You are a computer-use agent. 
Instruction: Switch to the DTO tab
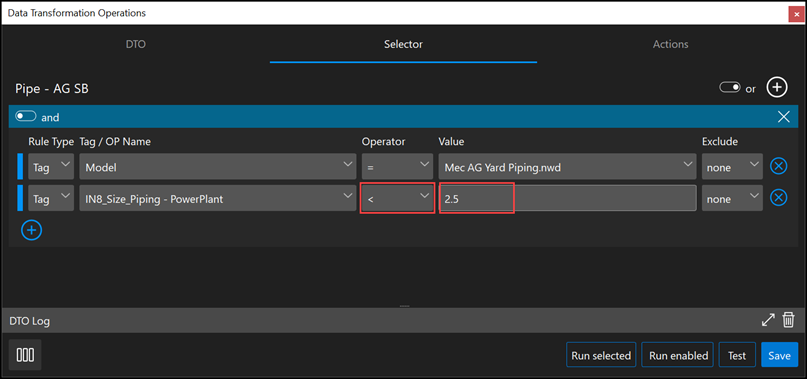tap(136, 44)
